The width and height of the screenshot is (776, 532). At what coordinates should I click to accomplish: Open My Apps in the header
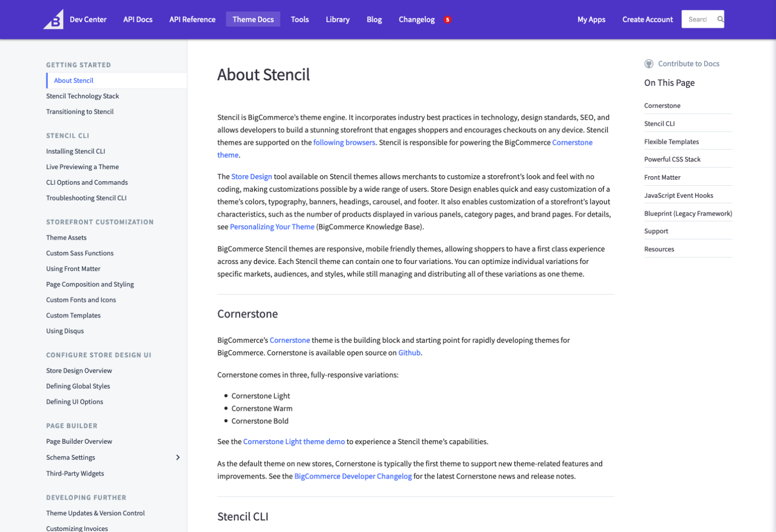click(x=591, y=19)
